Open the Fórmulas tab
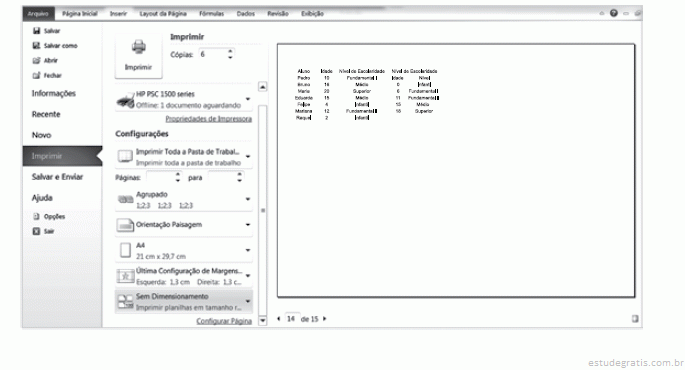Viewport: 685px width, 370px height. [x=211, y=14]
